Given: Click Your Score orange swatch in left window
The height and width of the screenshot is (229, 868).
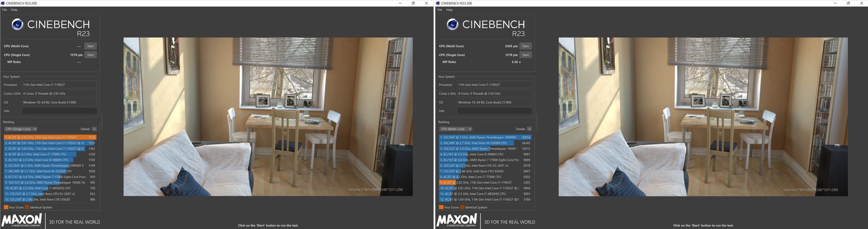Looking at the screenshot, I should point(6,207).
